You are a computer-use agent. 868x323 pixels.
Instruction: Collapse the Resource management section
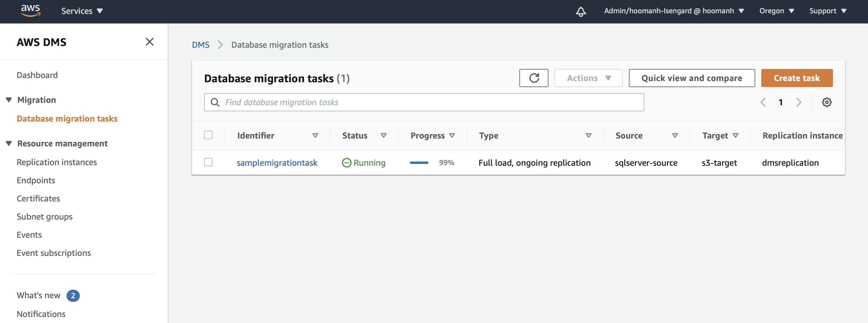pos(9,143)
